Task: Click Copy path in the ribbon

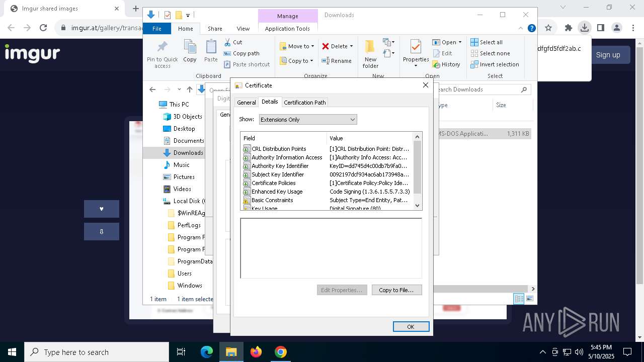Action: tap(242, 53)
